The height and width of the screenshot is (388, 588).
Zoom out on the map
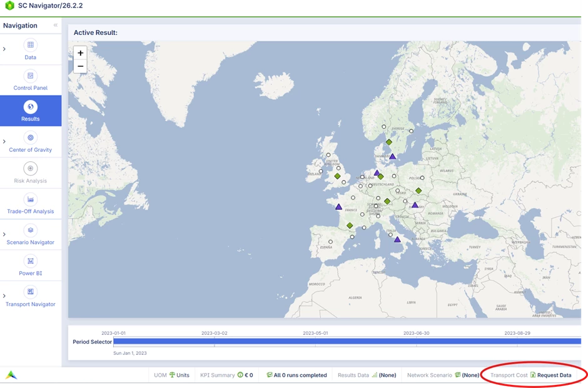pos(80,66)
